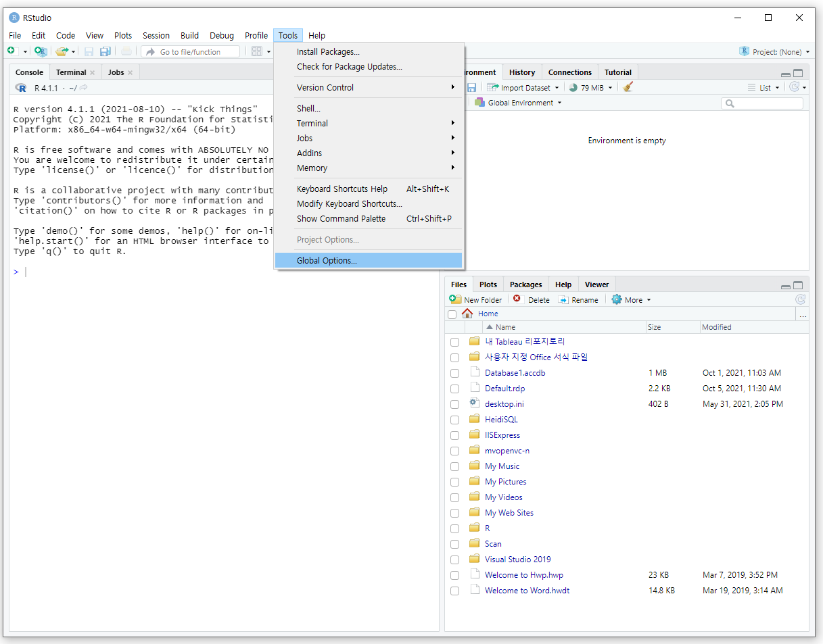The image size is (823, 644).
Task: Check the box next to My Pictures
Action: tap(454, 482)
